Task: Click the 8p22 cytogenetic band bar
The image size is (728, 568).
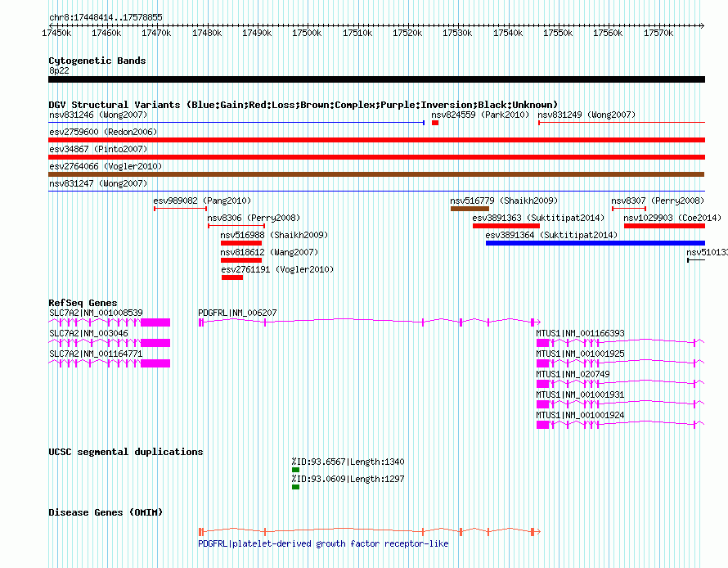Action: coord(376,79)
